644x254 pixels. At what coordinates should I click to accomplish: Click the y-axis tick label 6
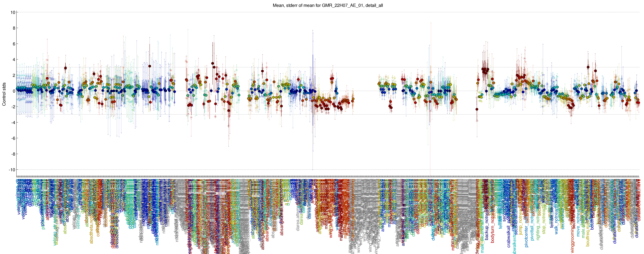tap(14, 44)
